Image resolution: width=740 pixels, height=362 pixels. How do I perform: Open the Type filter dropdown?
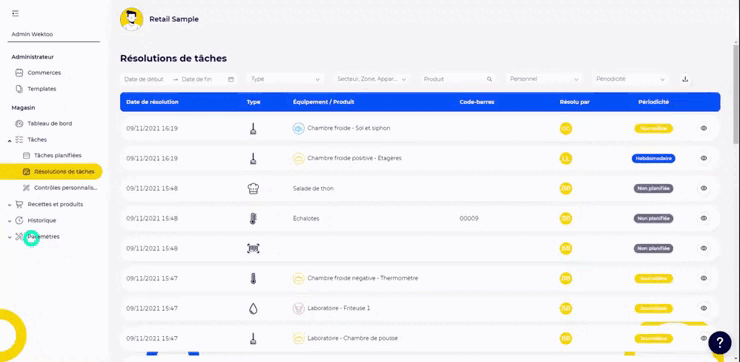pyautogui.click(x=286, y=79)
